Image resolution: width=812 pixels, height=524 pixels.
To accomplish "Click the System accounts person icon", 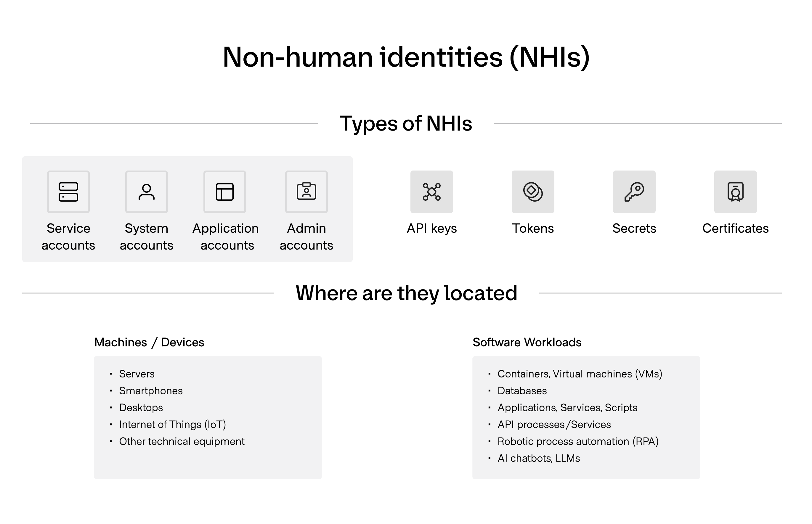I will [x=146, y=192].
